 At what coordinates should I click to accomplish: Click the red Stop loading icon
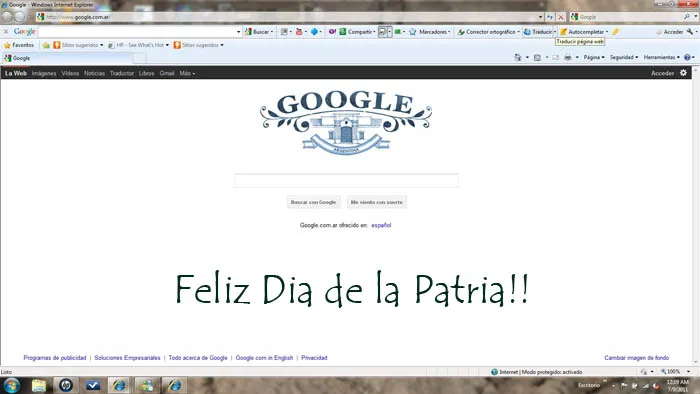(x=561, y=17)
